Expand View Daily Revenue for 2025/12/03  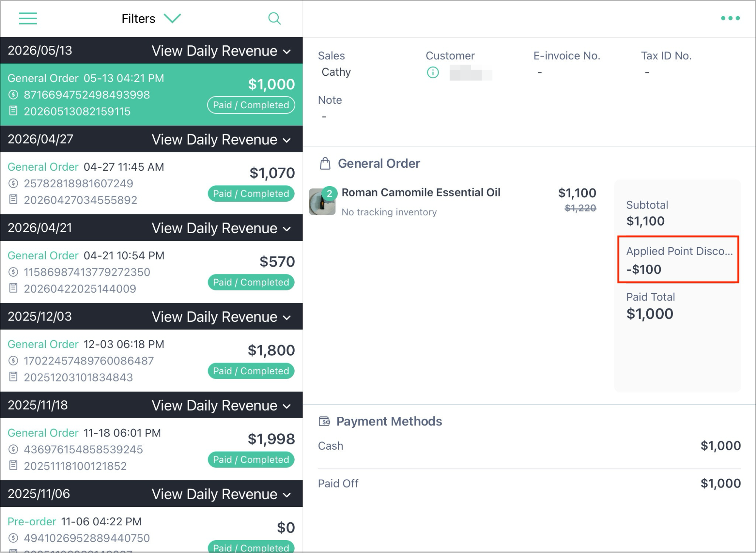click(x=221, y=316)
